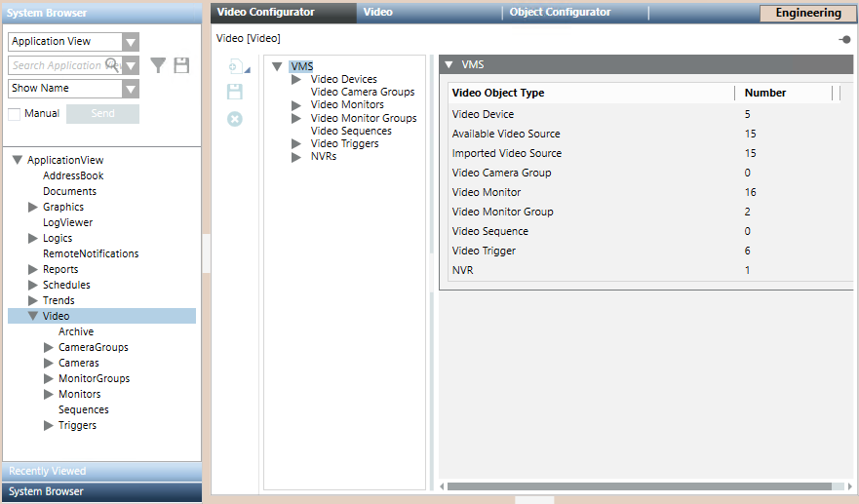Viewport: 859px width, 504px height.
Task: Expand the Cameras node in System Browser
Action: pos(49,363)
